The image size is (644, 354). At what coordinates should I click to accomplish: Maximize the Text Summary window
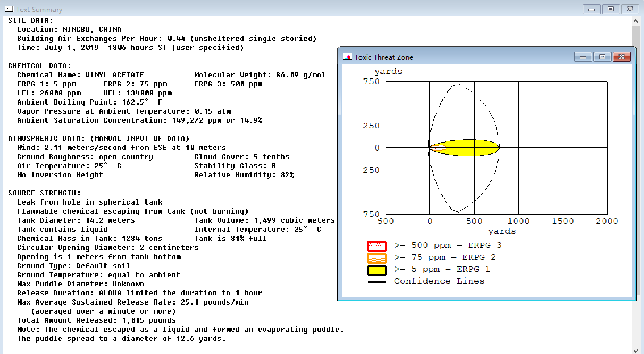(610, 9)
